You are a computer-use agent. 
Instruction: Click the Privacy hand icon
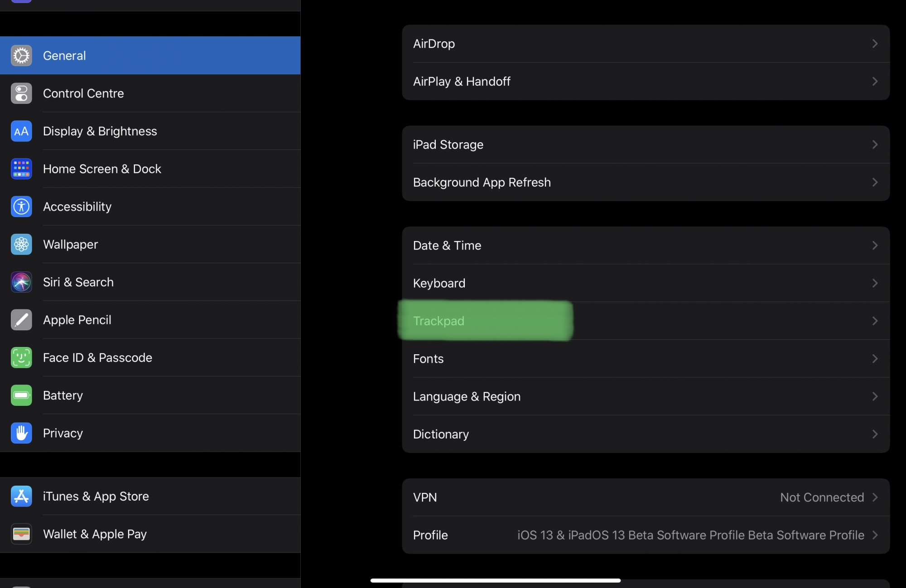21,433
